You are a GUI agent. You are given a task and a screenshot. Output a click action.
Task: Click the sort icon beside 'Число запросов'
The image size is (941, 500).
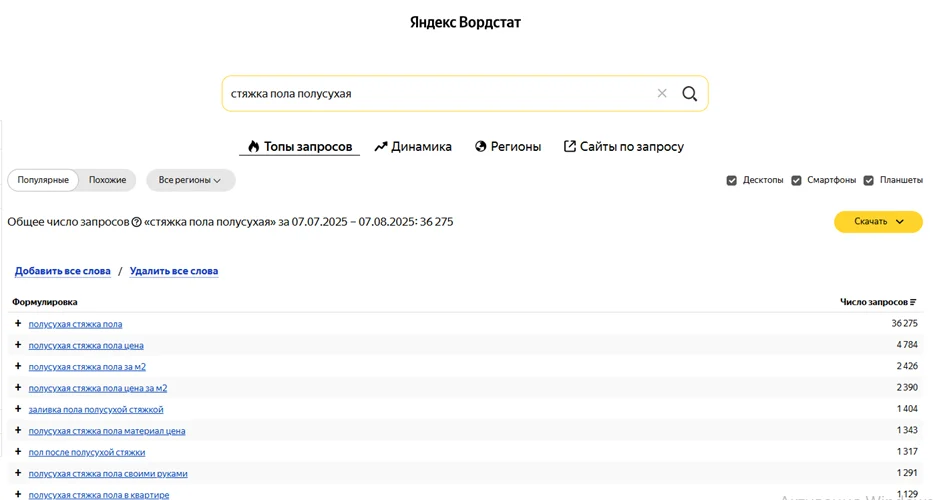913,302
